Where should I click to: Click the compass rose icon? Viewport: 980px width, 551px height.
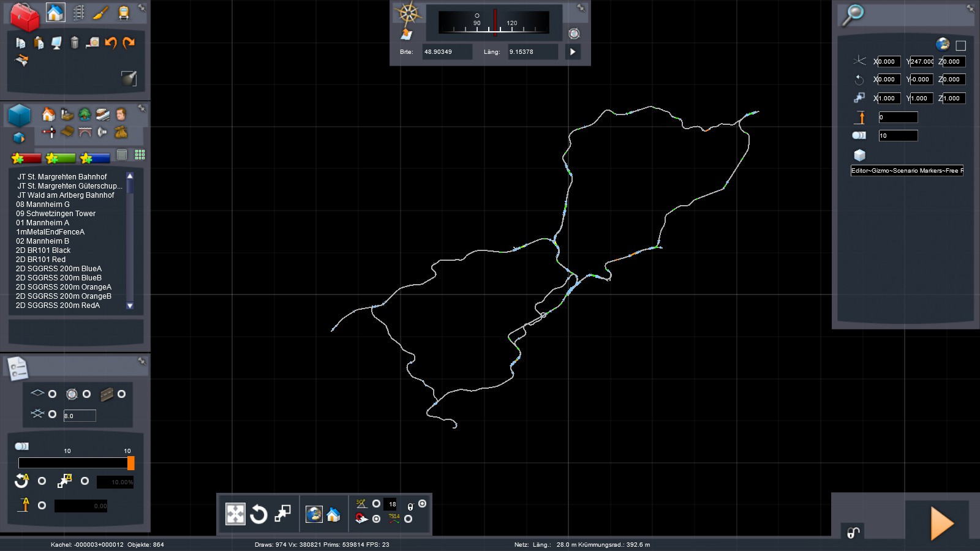tap(407, 13)
